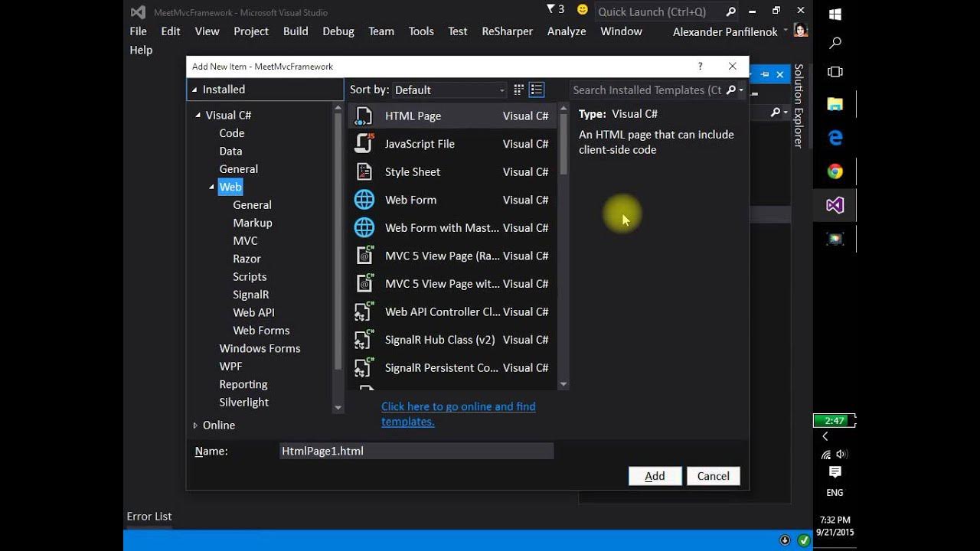Collapse the Installed section arrow
This screenshot has width=980, height=551.
(194, 90)
